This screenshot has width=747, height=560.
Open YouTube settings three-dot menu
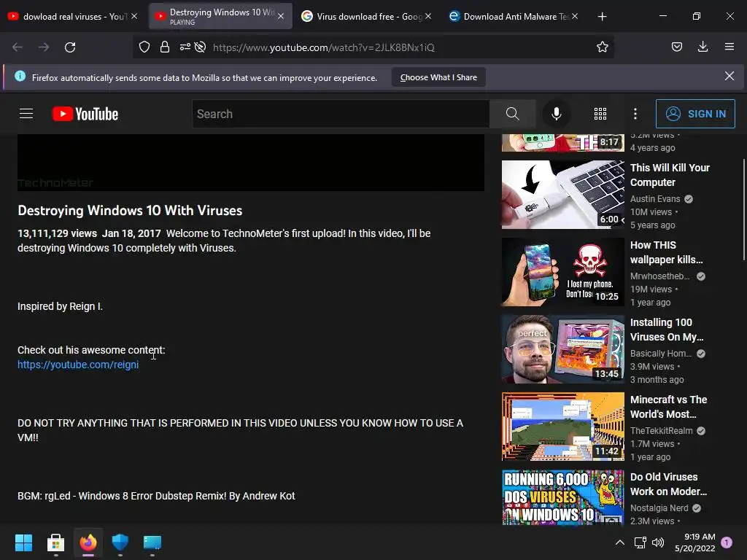[x=635, y=114]
